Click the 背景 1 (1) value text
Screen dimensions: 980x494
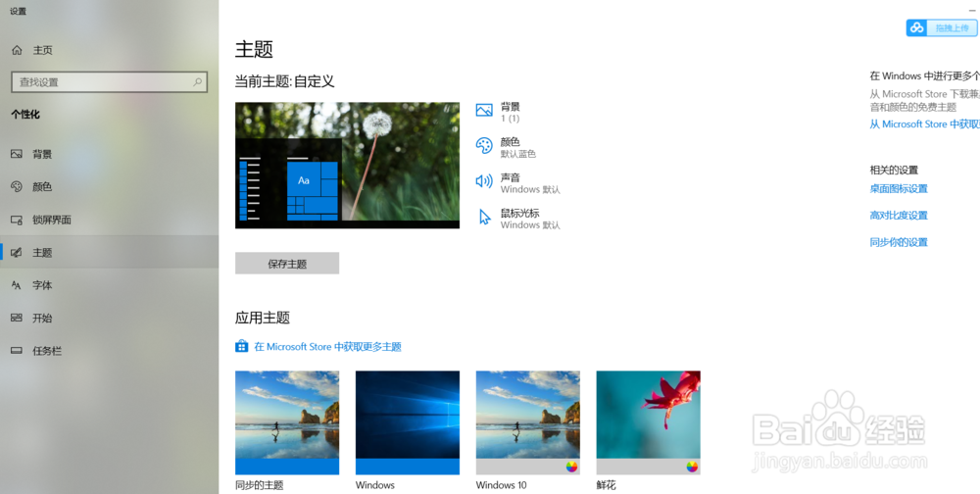coord(510,119)
